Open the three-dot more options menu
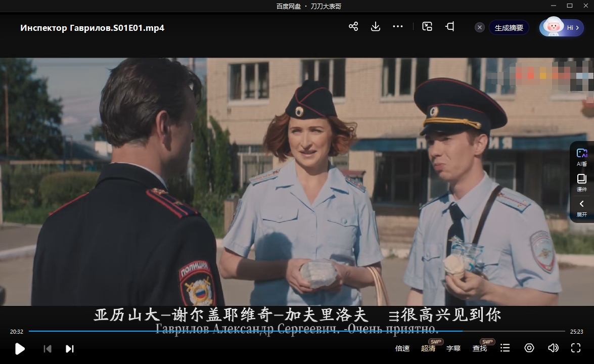 tap(398, 27)
